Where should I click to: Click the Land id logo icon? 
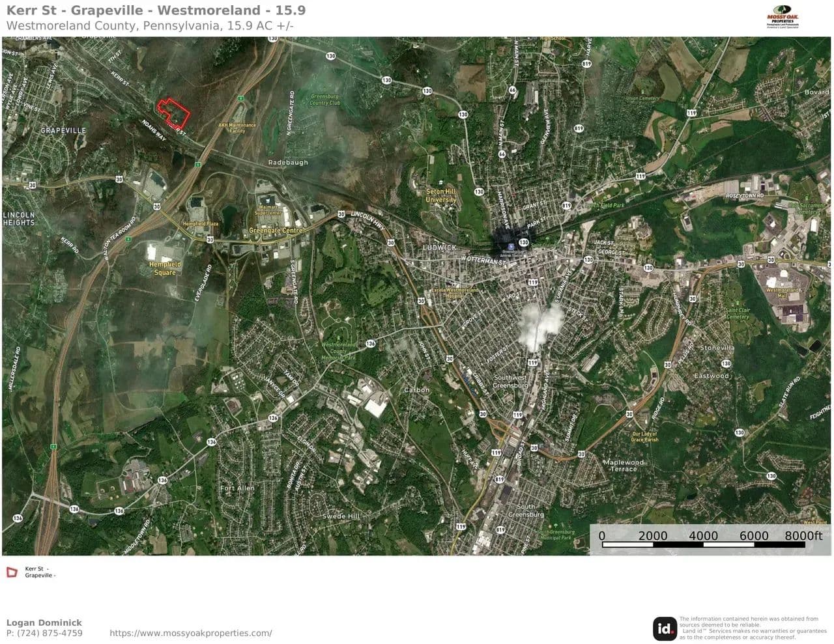coord(665,628)
